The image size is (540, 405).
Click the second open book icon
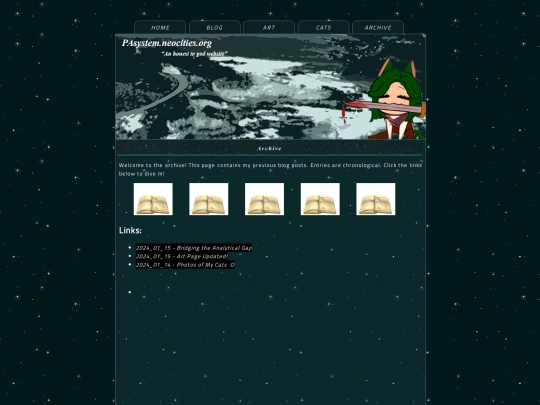[x=209, y=199]
